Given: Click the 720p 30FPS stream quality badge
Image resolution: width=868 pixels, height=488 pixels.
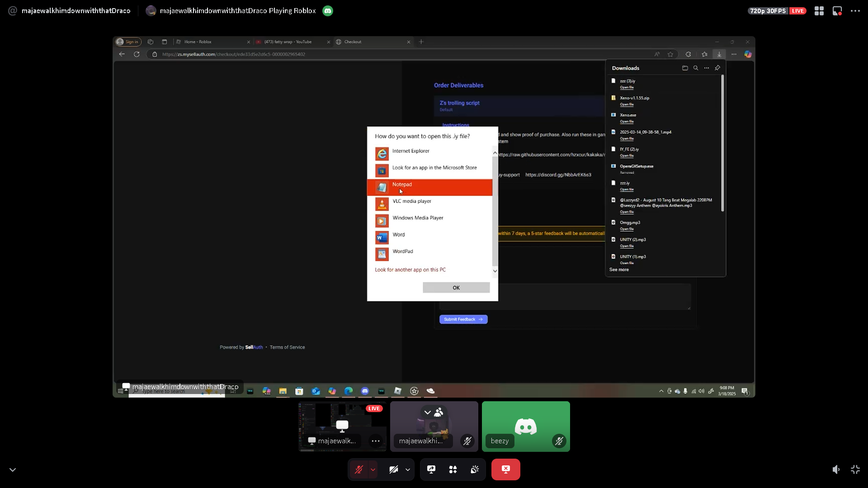Looking at the screenshot, I should click(x=768, y=11).
